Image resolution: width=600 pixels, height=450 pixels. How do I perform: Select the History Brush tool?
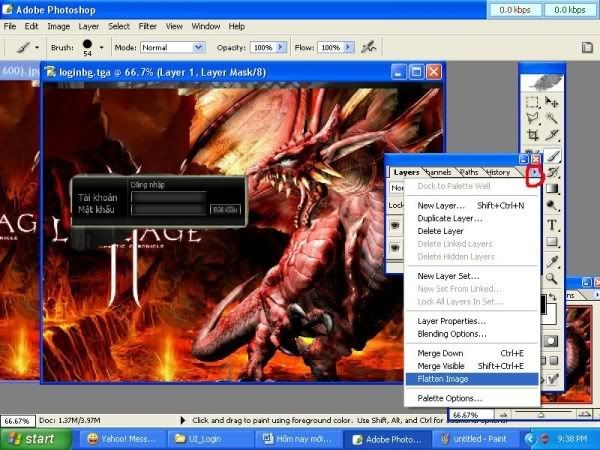(x=552, y=172)
